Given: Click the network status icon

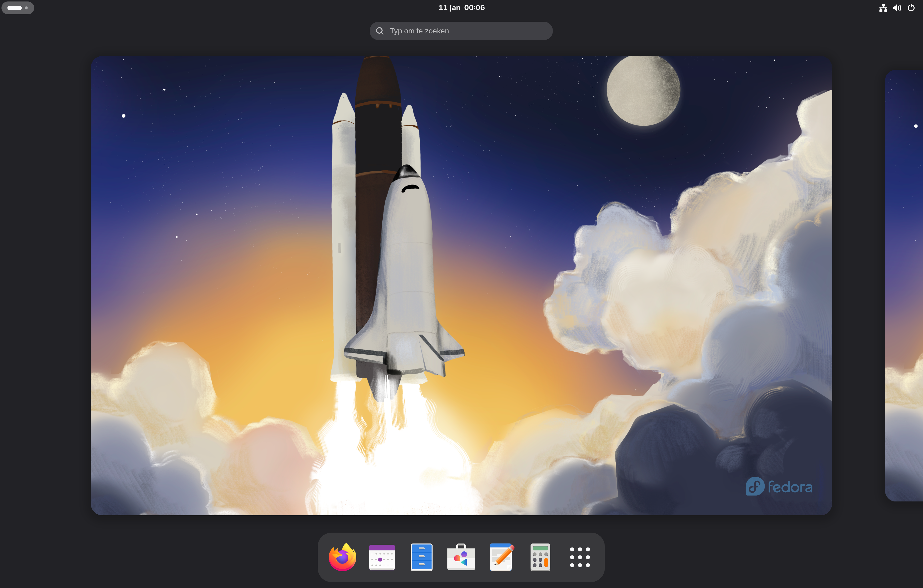Looking at the screenshot, I should (x=883, y=8).
